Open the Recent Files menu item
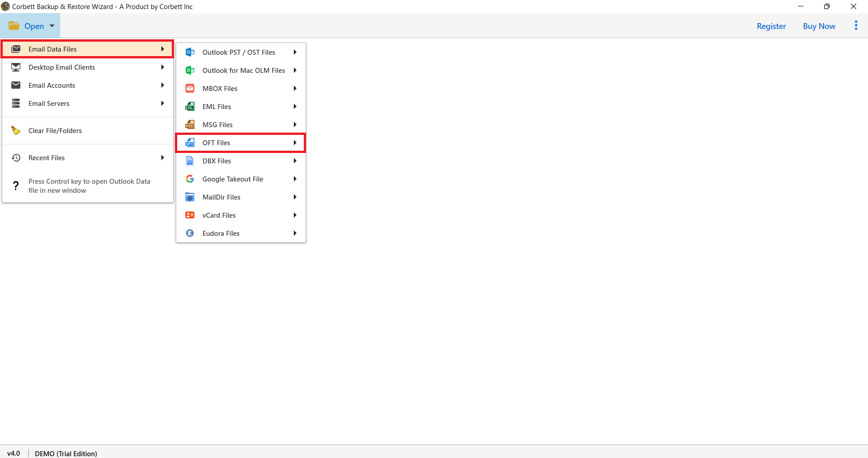Image resolution: width=868 pixels, height=458 pixels. [88, 157]
